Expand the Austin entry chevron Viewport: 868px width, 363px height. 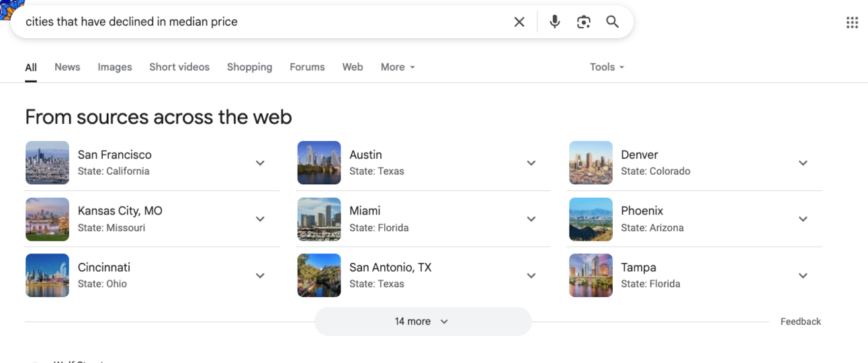531,163
